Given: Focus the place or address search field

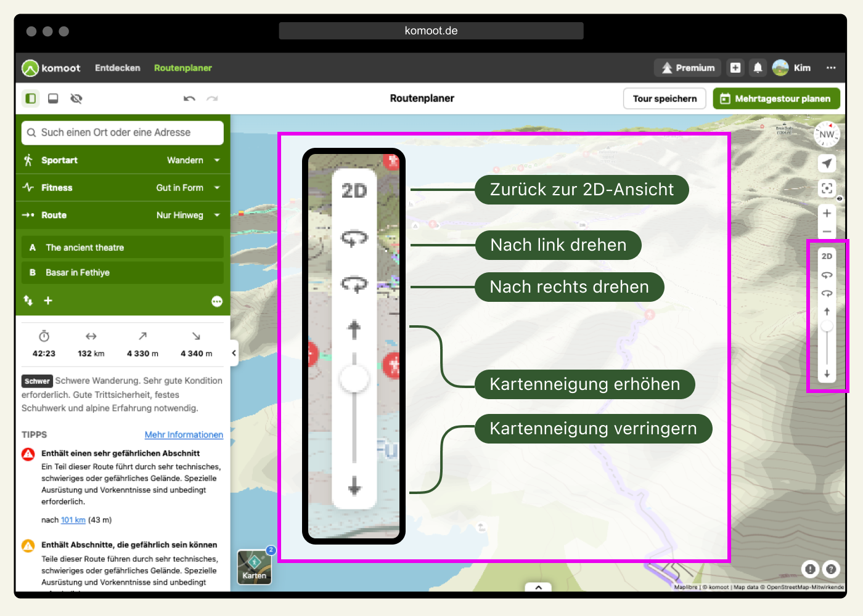Looking at the screenshot, I should coord(123,132).
